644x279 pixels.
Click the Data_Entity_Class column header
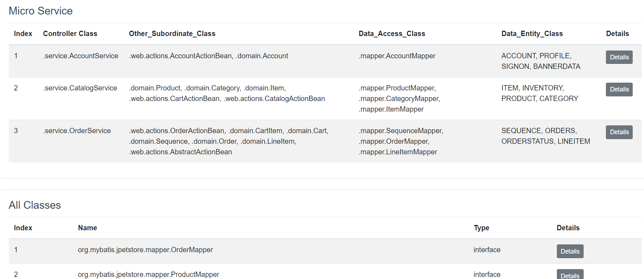(532, 34)
